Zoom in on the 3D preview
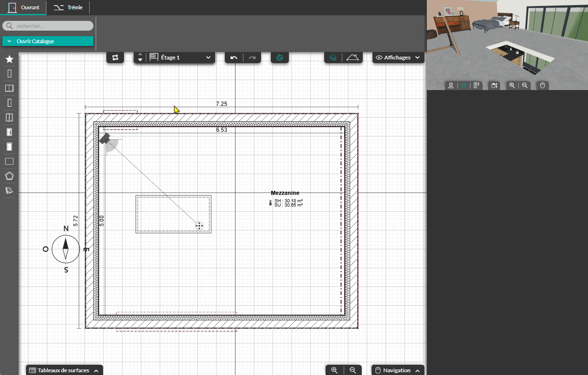 point(512,85)
